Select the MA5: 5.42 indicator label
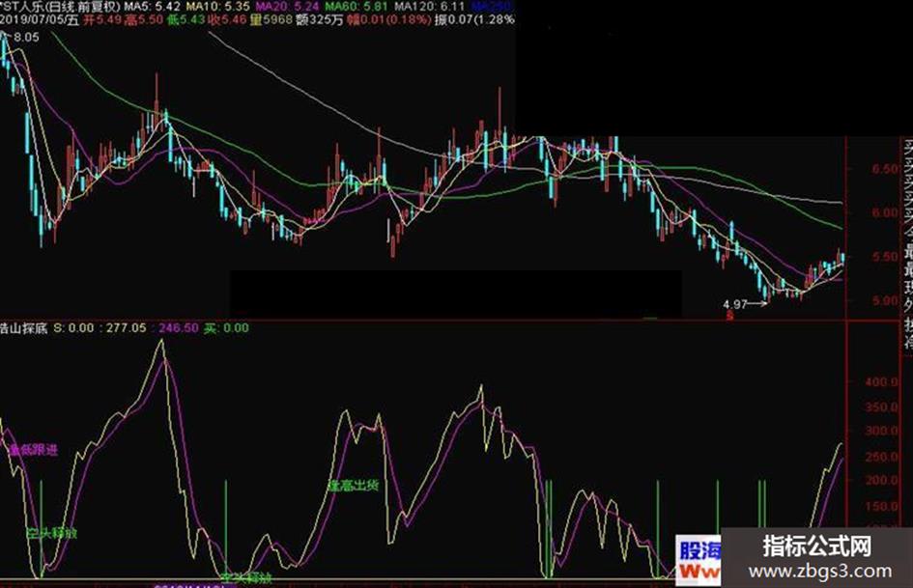This screenshot has height=588, width=913. point(154,7)
